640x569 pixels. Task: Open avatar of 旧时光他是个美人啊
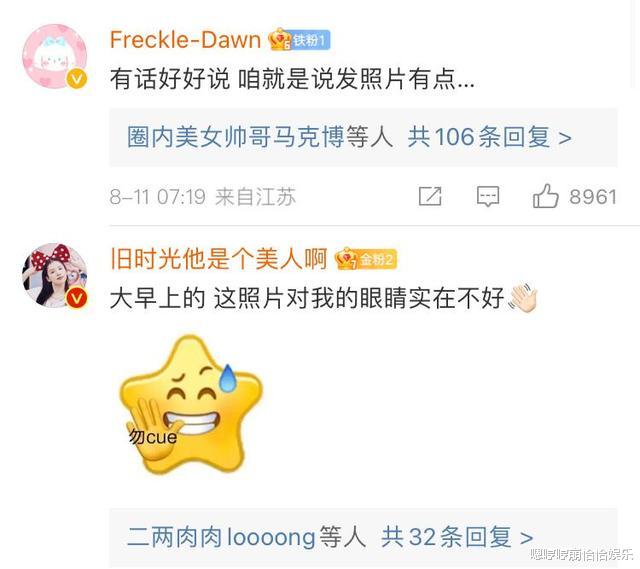pyautogui.click(x=55, y=275)
